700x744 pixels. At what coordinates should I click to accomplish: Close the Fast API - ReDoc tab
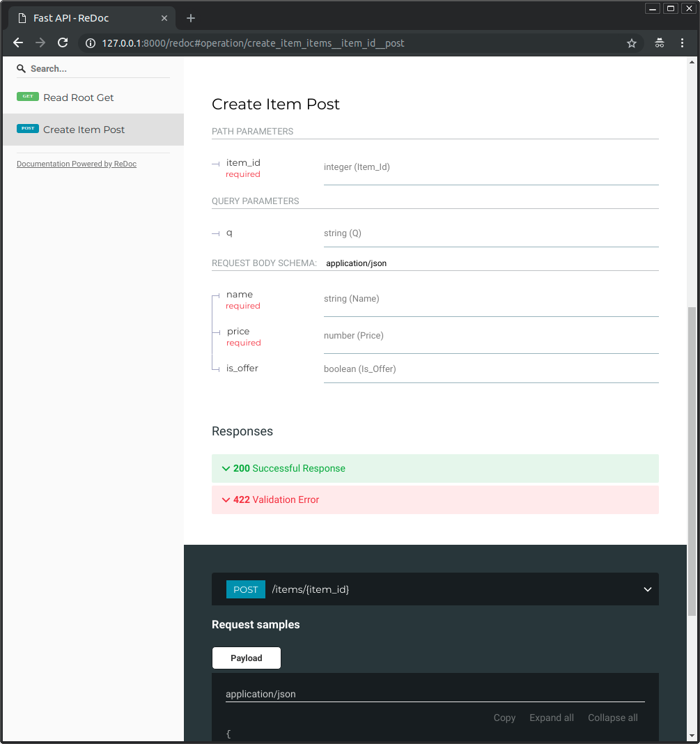click(163, 18)
